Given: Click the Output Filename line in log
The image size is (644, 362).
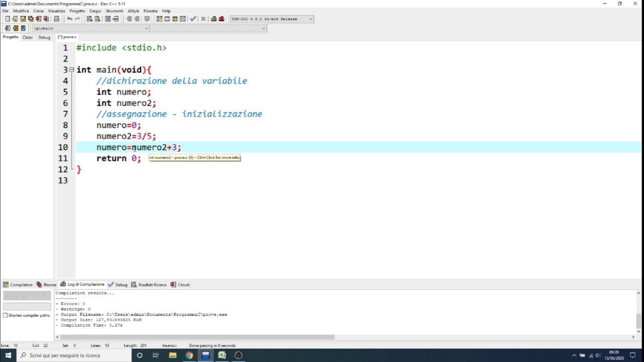Looking at the screenshot, I should pyautogui.click(x=141, y=315).
